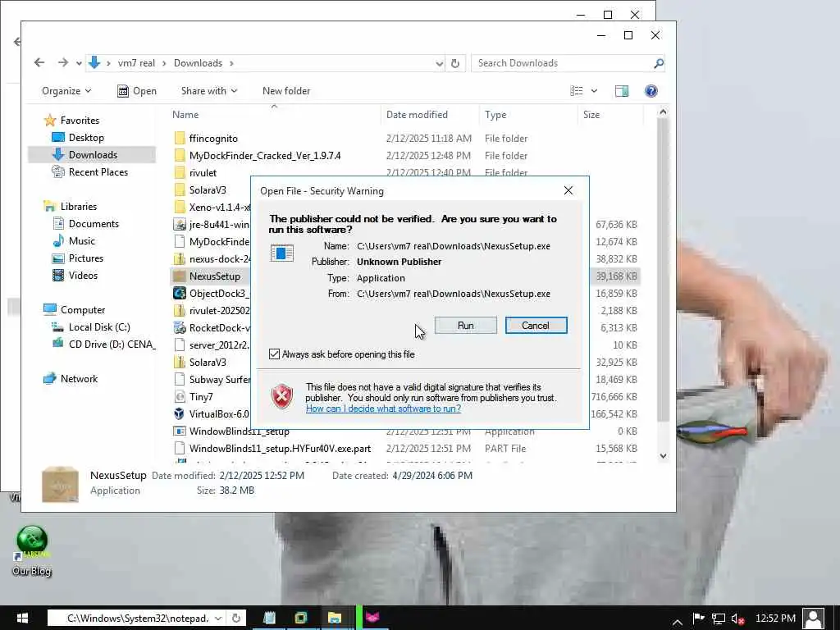Go back in Explorer navigation
Viewport: 840px width, 630px height.
39,62
